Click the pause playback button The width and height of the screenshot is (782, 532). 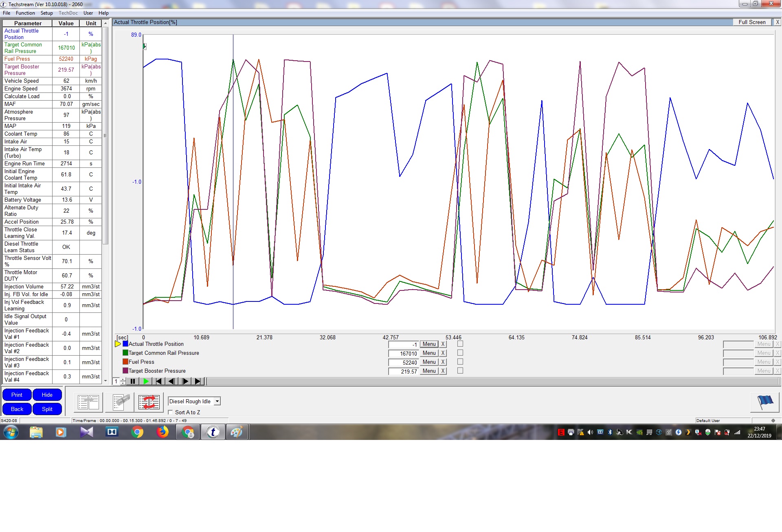pyautogui.click(x=132, y=381)
